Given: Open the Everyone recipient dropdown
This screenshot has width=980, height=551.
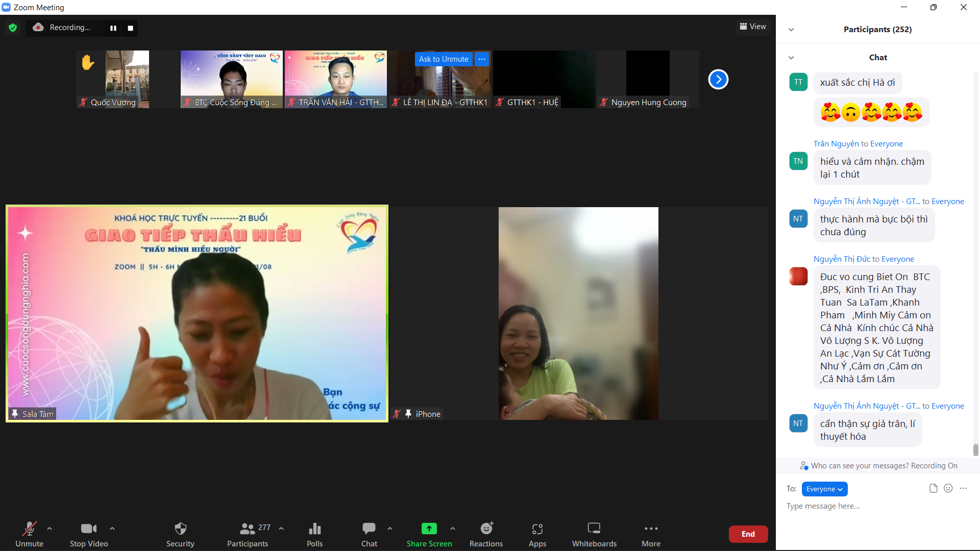Looking at the screenshot, I should (824, 489).
